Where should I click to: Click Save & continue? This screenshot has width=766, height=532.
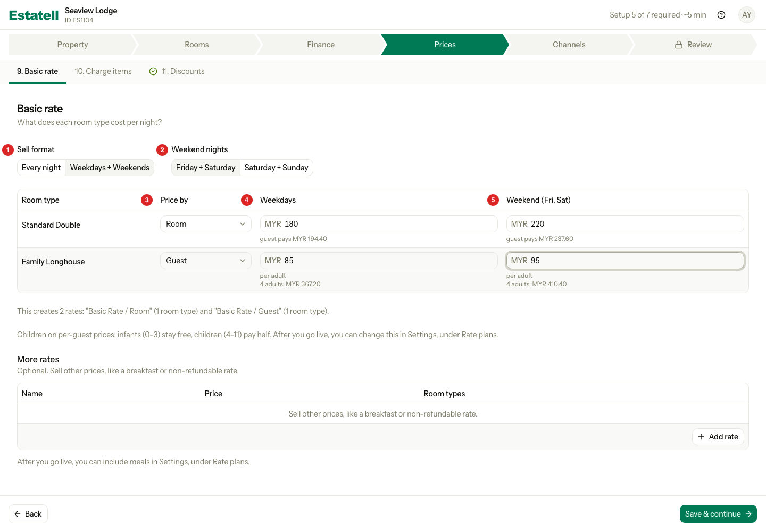point(718,514)
